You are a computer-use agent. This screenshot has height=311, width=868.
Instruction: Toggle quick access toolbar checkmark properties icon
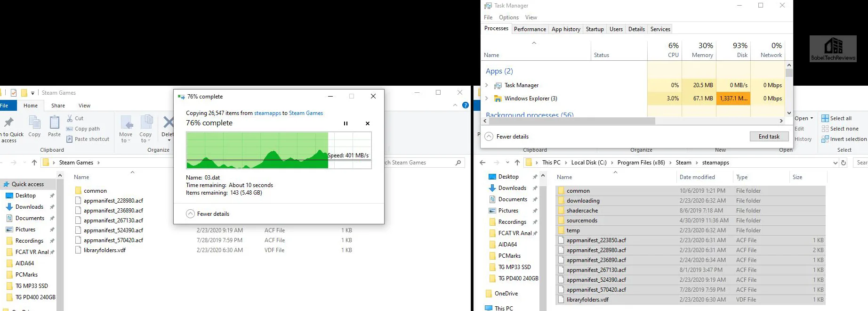[x=14, y=93]
